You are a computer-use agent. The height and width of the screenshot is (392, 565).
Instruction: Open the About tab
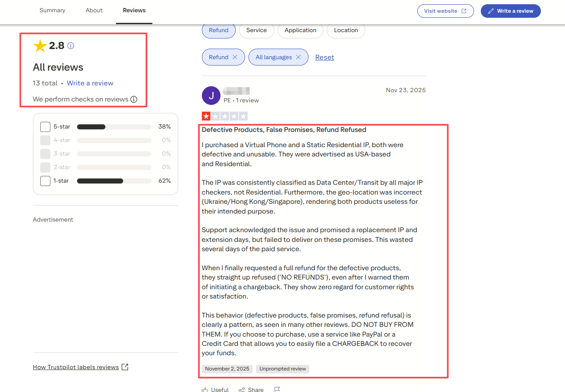[x=94, y=11]
